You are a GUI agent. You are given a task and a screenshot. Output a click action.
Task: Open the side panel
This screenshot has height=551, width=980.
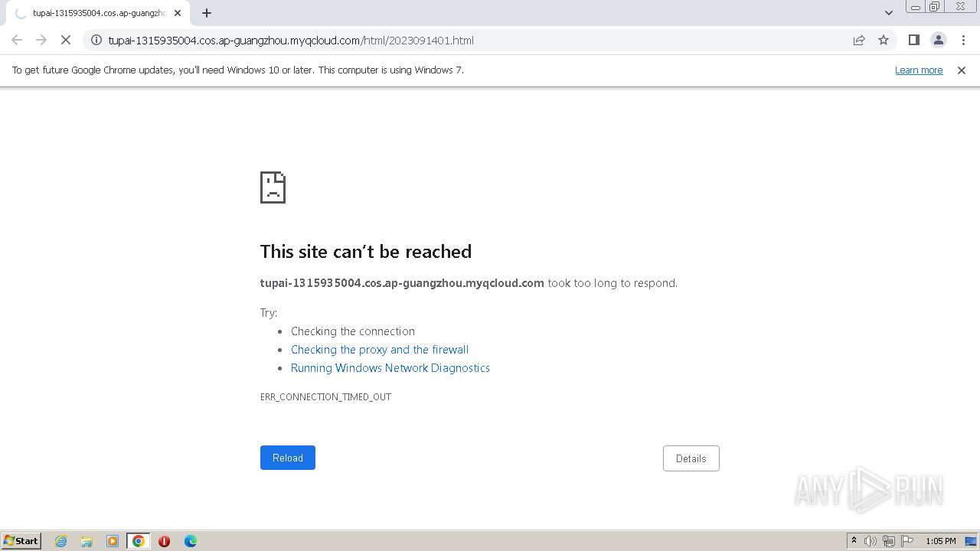pos(913,40)
